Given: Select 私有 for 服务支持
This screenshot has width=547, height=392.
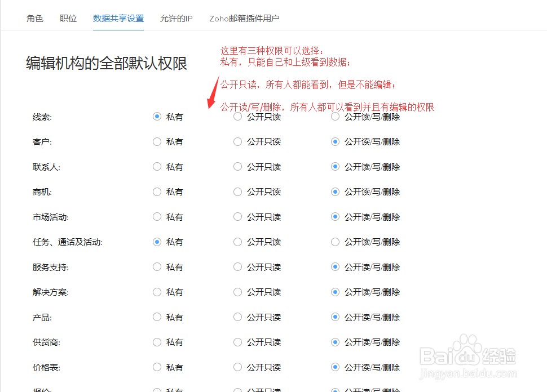Looking at the screenshot, I should pos(157,267).
